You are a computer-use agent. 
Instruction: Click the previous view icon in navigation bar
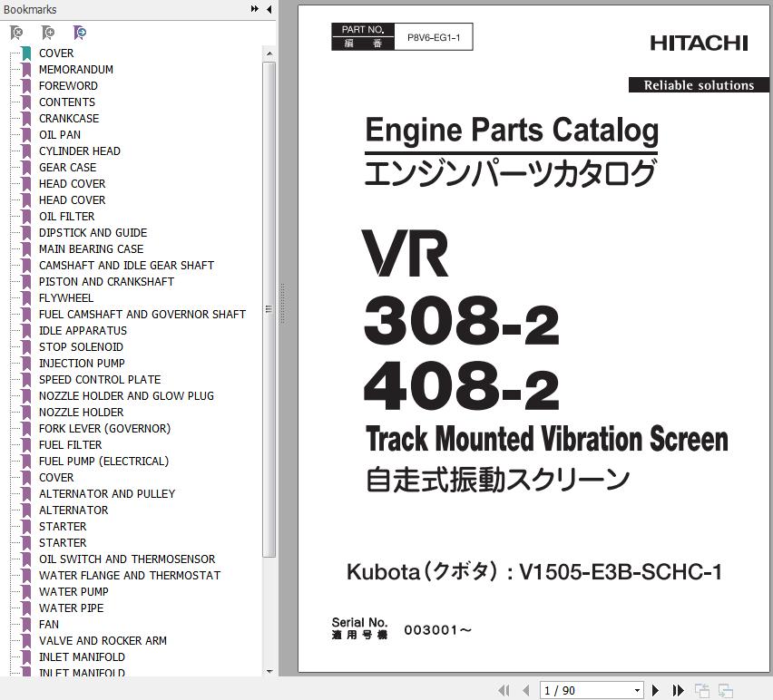coord(701,690)
